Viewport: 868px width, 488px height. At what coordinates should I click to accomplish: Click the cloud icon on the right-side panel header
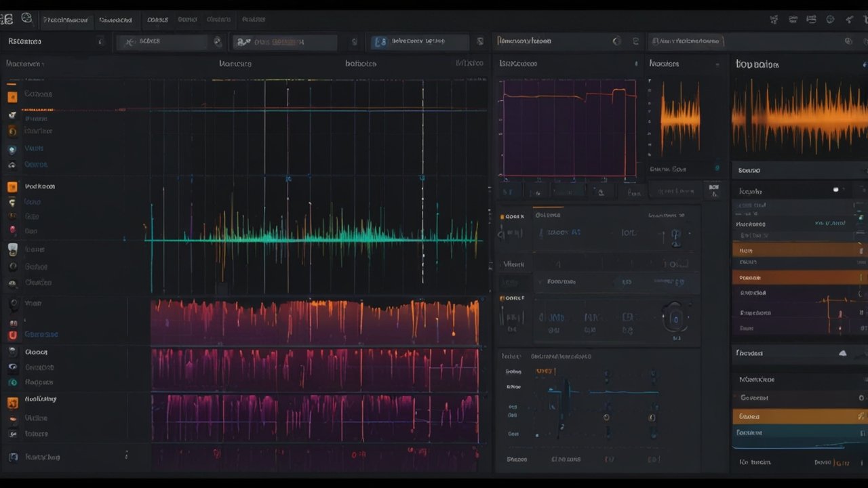pyautogui.click(x=842, y=352)
